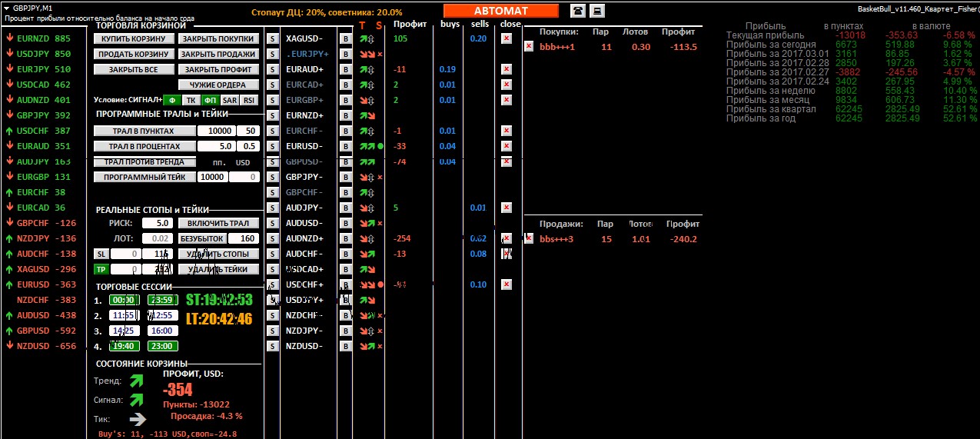Viewport: 980px width, 439px height.
Task: Click session 4 end time 23:00
Action: [161, 346]
